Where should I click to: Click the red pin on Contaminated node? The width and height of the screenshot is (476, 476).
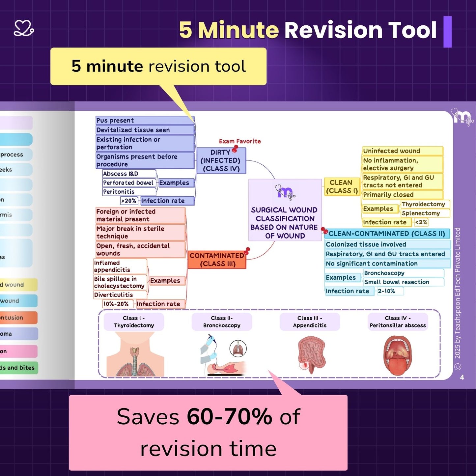coord(247,251)
